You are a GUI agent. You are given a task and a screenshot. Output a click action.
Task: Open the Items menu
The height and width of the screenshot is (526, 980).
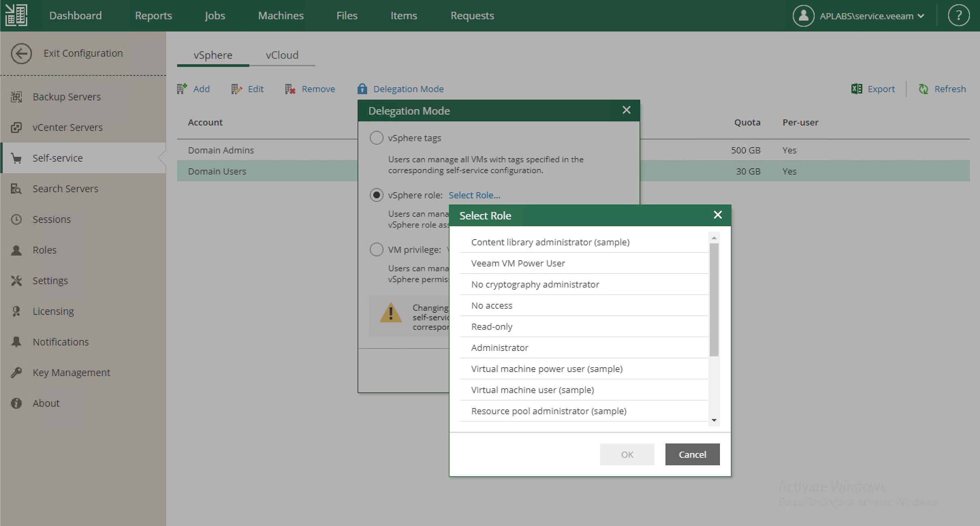point(404,15)
